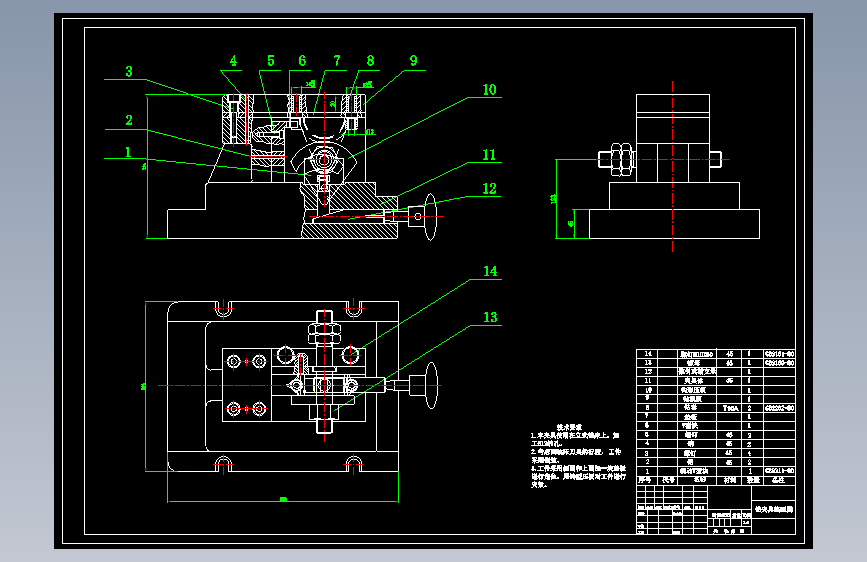
Task: Click the green balloon label 8
Action: (370, 61)
